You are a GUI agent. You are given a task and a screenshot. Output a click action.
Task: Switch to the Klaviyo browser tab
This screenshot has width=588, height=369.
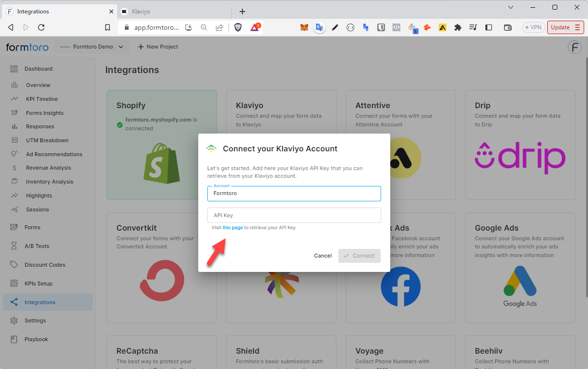point(174,12)
